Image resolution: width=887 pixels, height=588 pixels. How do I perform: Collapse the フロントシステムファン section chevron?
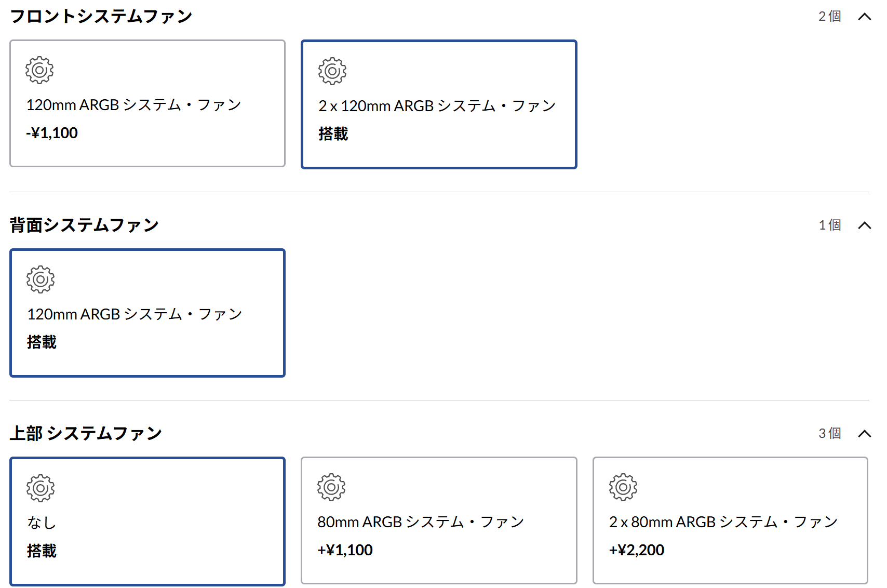tap(864, 17)
